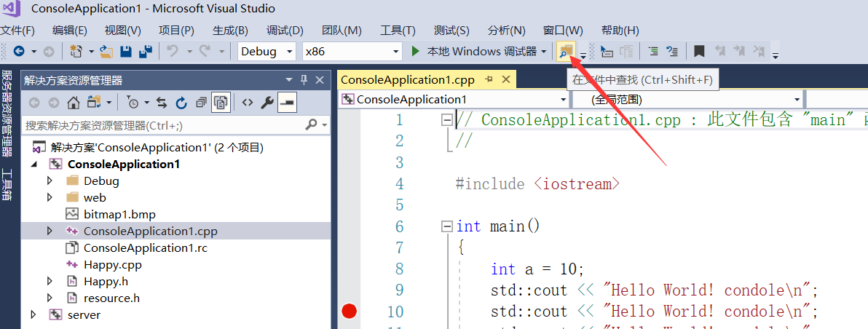Close the Solution Explorer panel
The width and height of the screenshot is (868, 329).
click(320, 81)
